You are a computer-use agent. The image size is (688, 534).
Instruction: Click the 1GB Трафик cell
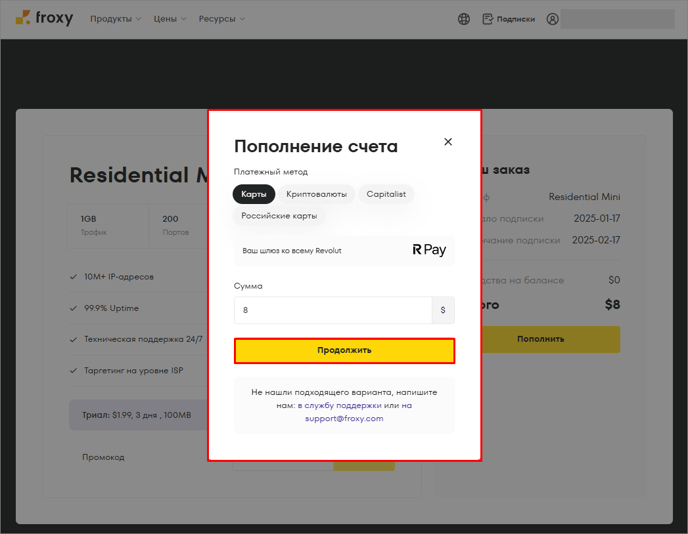click(108, 226)
